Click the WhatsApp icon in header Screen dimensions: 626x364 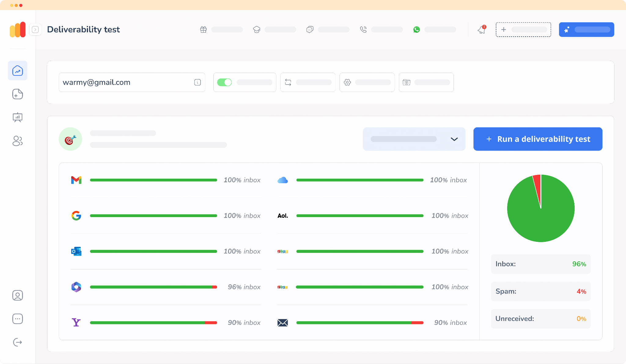point(416,30)
